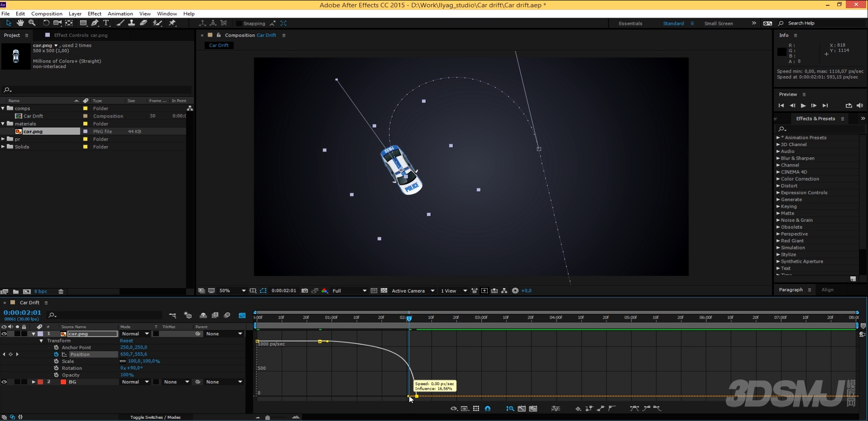
Task: Toggle Scale constrain proportions link
Action: point(122,361)
